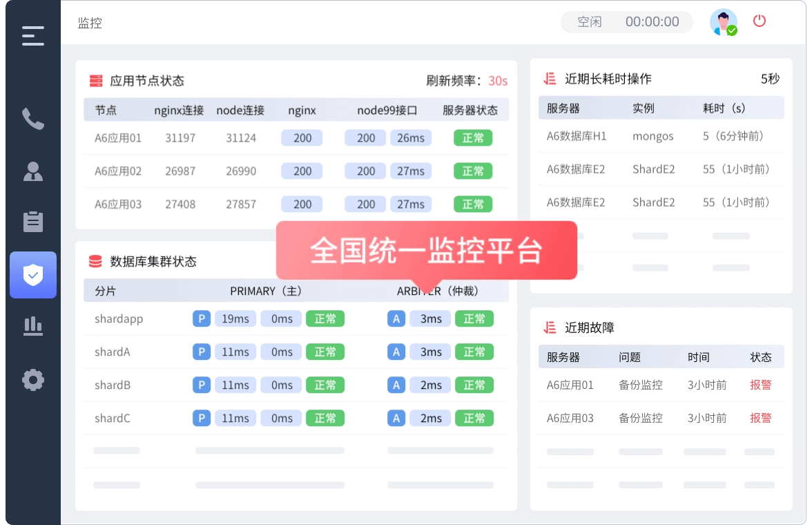The height and width of the screenshot is (525, 812).
Task: Select the shield monitoring sidebar icon
Action: (33, 275)
